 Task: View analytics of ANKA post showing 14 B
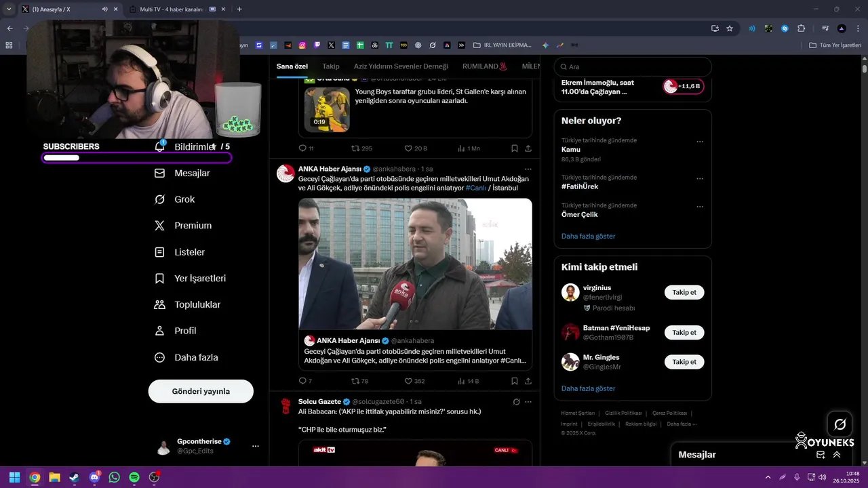[461, 381]
